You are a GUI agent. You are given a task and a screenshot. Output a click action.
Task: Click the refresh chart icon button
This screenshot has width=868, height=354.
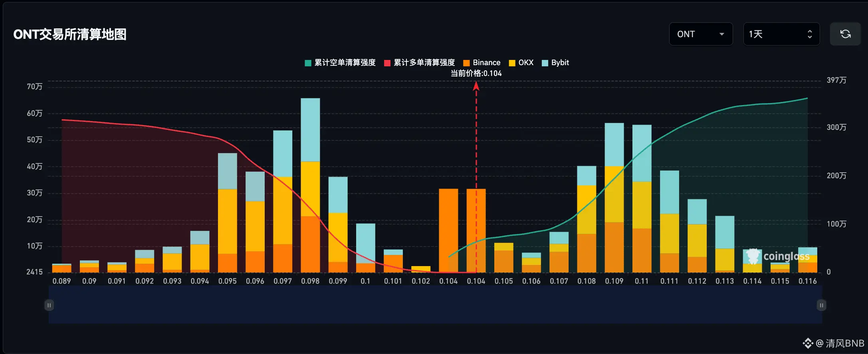(x=845, y=34)
